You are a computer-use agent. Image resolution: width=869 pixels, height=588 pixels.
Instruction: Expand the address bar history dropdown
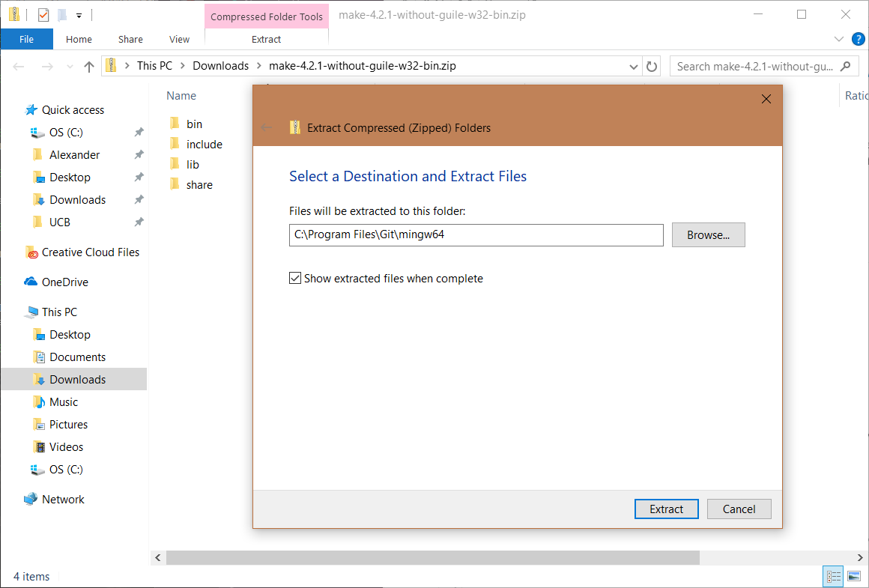click(635, 67)
